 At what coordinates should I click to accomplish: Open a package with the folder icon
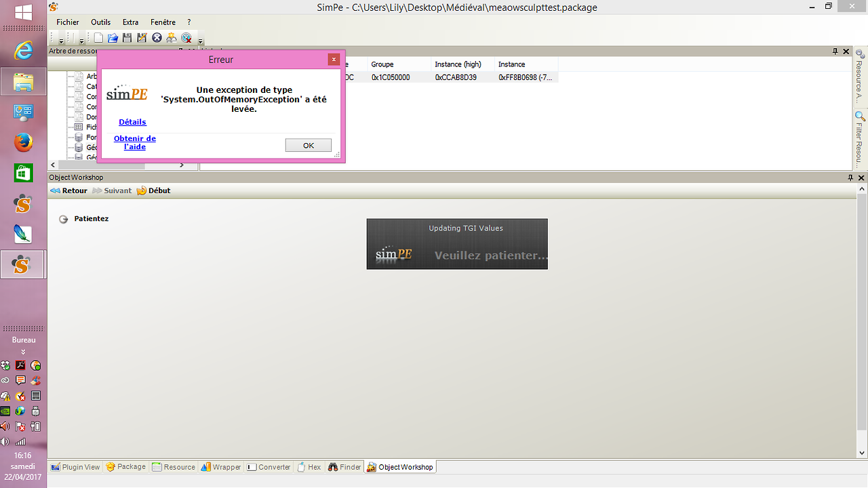(113, 38)
